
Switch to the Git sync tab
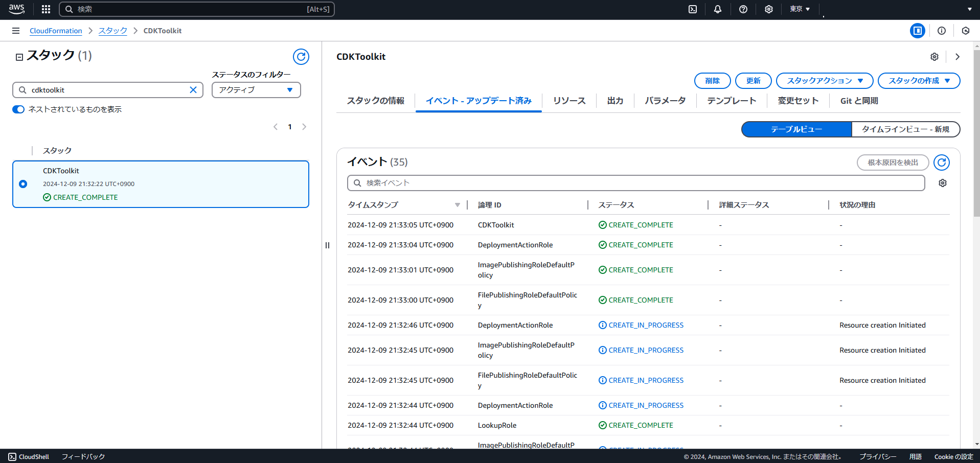click(x=859, y=101)
